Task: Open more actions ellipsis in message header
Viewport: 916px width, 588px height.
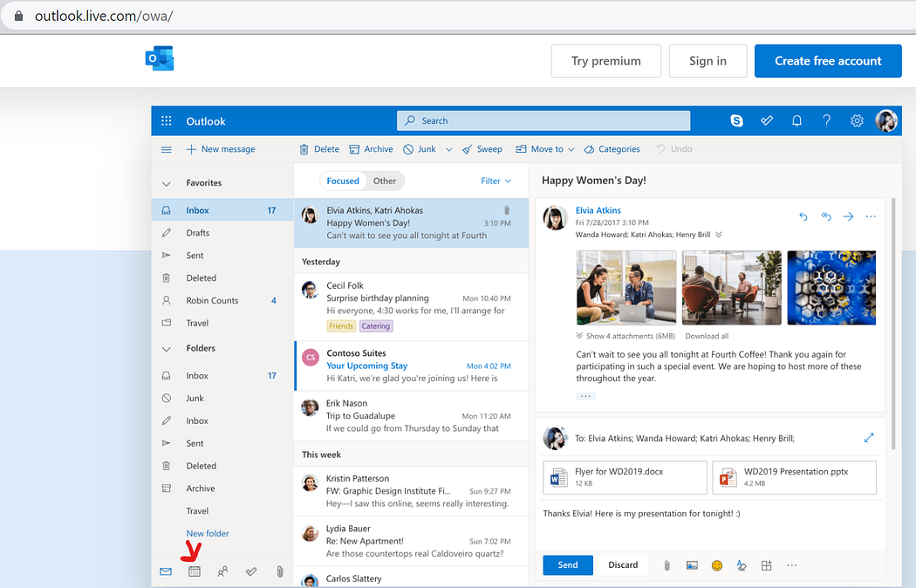Action: pos(871,216)
